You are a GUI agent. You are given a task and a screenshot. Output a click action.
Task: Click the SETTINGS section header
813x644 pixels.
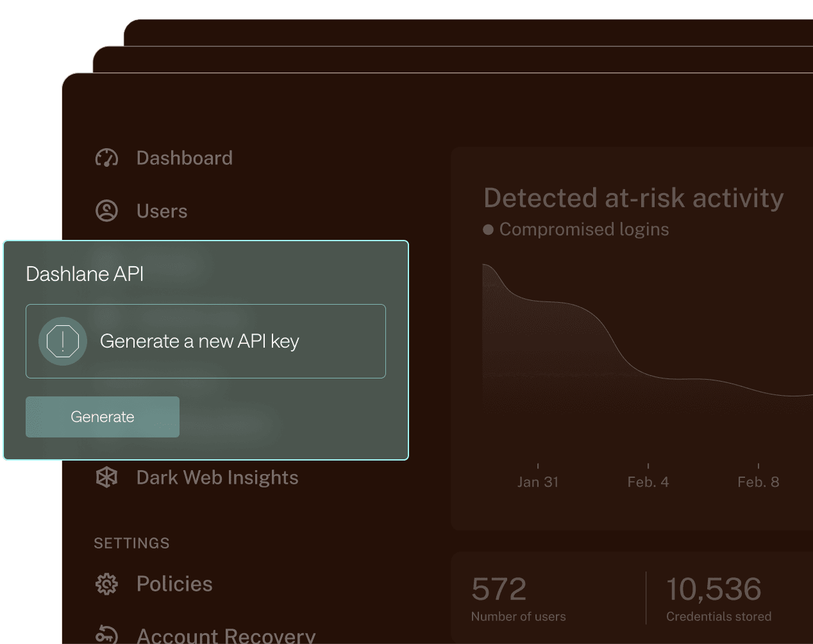pyautogui.click(x=131, y=543)
